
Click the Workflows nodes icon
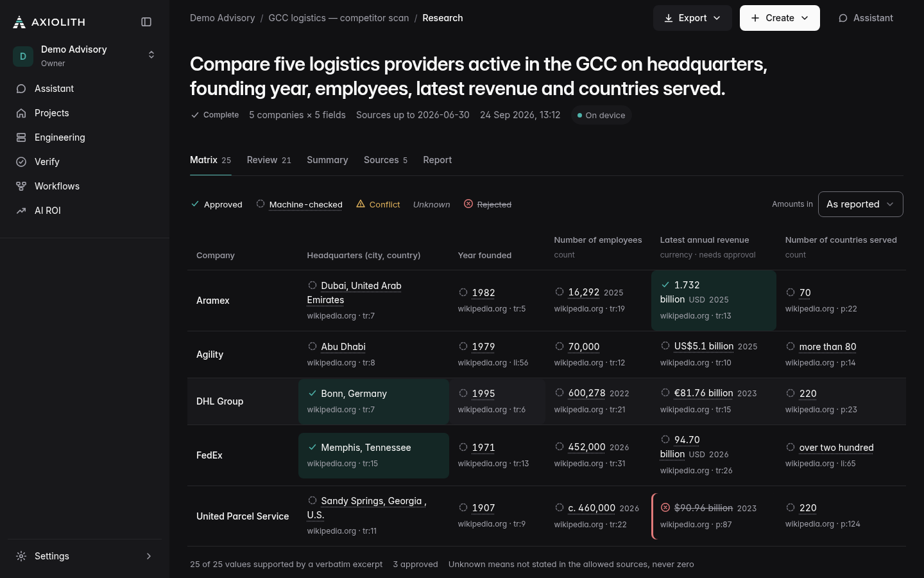(x=21, y=186)
